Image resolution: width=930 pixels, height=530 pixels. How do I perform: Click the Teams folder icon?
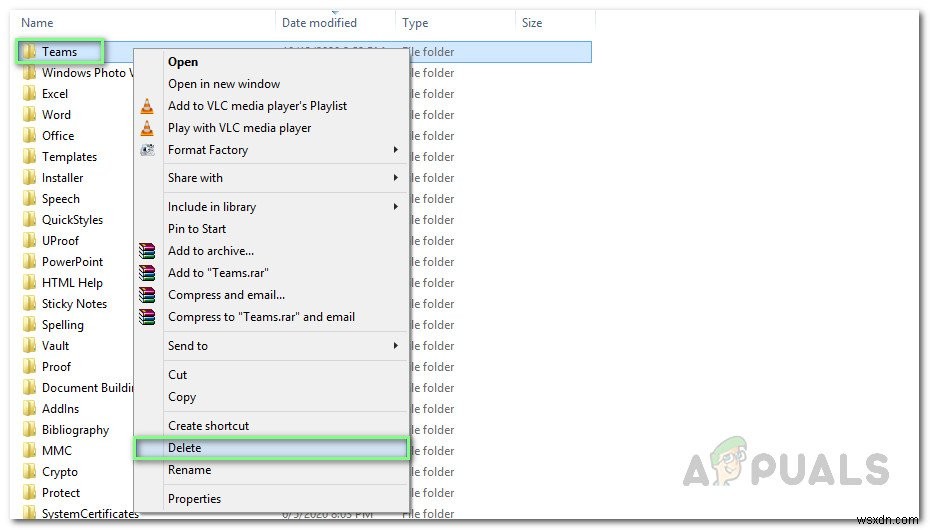click(x=28, y=52)
